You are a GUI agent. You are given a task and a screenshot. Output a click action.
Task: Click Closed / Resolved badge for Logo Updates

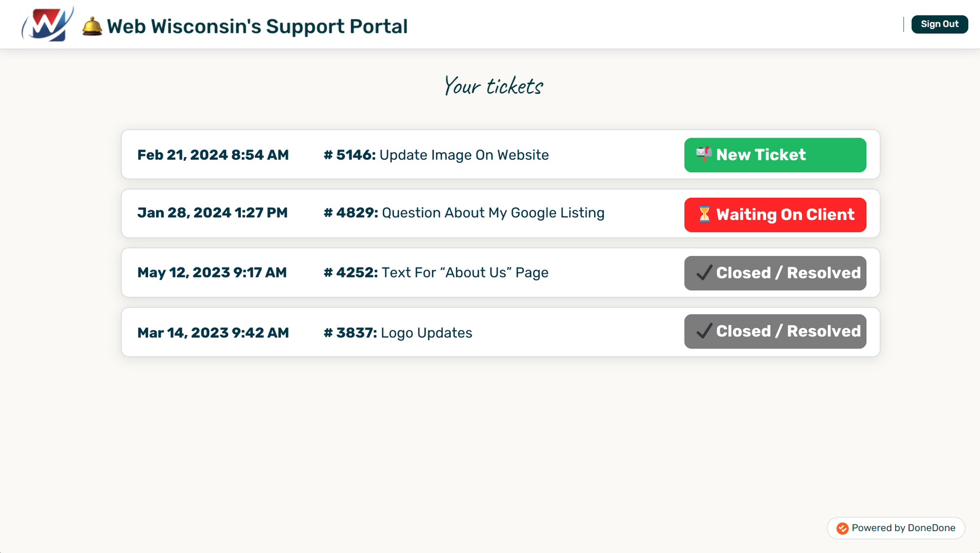click(775, 332)
